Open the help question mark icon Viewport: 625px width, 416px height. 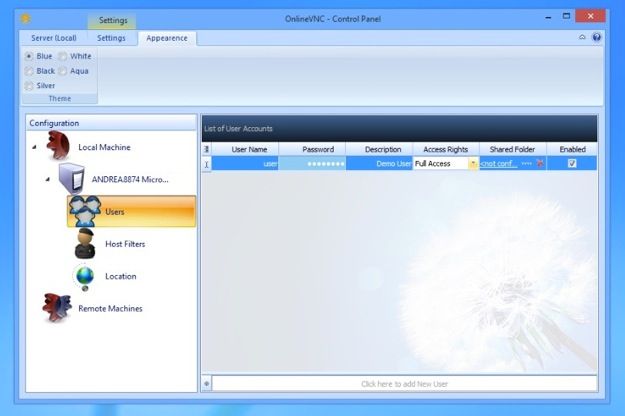596,37
